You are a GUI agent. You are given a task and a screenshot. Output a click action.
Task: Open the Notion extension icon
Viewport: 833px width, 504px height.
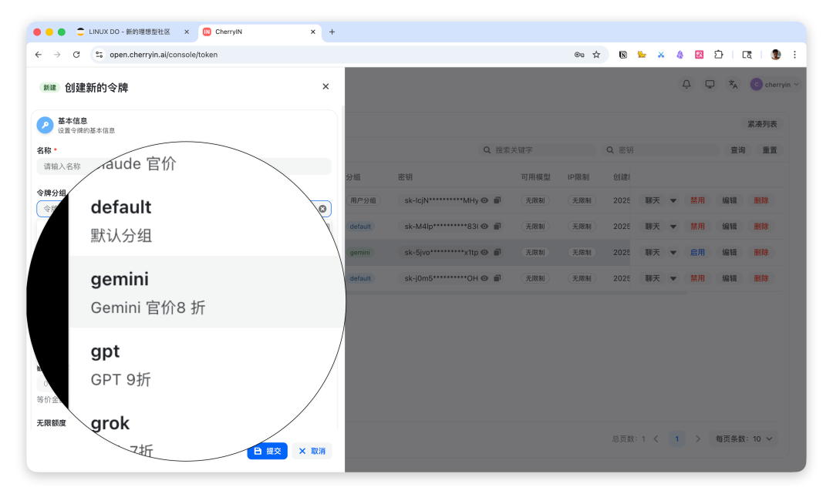(622, 55)
